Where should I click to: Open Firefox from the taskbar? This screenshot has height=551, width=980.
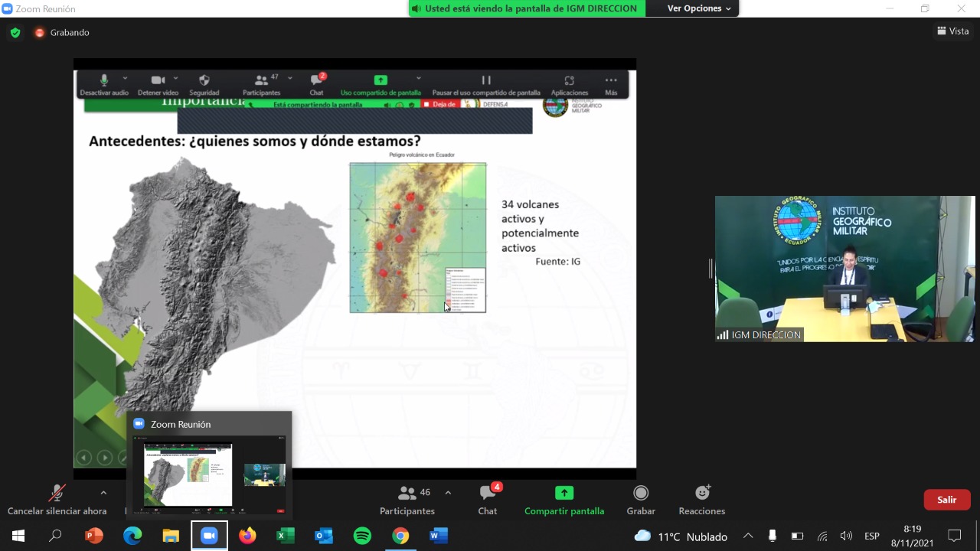[247, 536]
